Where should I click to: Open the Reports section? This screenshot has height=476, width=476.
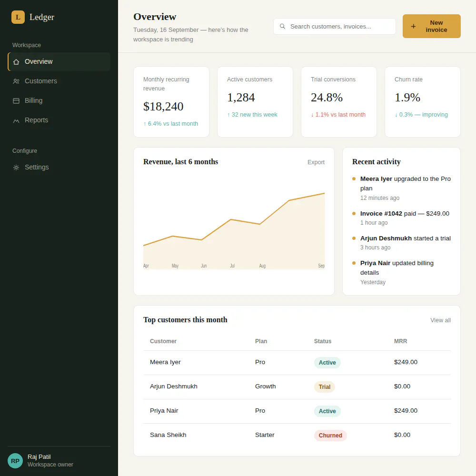[59, 120]
